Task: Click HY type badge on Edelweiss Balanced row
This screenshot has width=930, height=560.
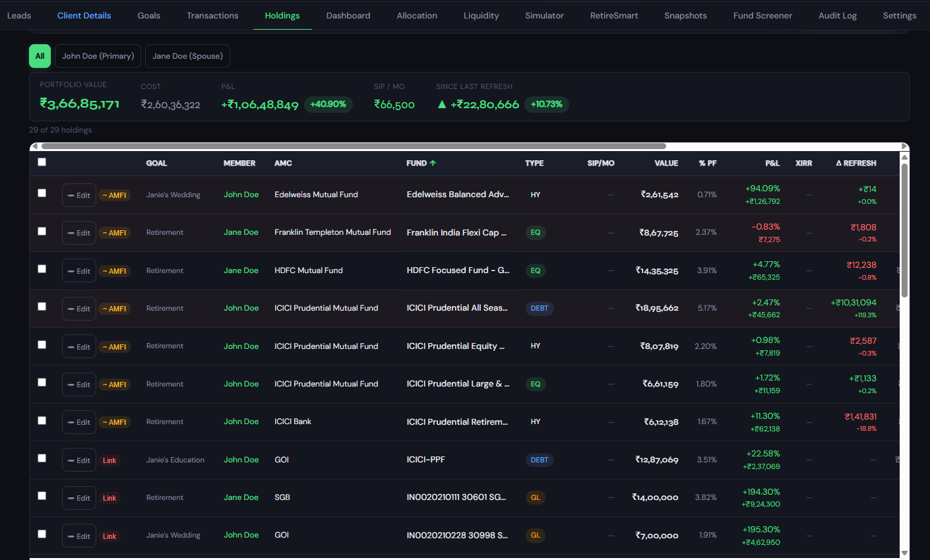Action: coord(536,195)
